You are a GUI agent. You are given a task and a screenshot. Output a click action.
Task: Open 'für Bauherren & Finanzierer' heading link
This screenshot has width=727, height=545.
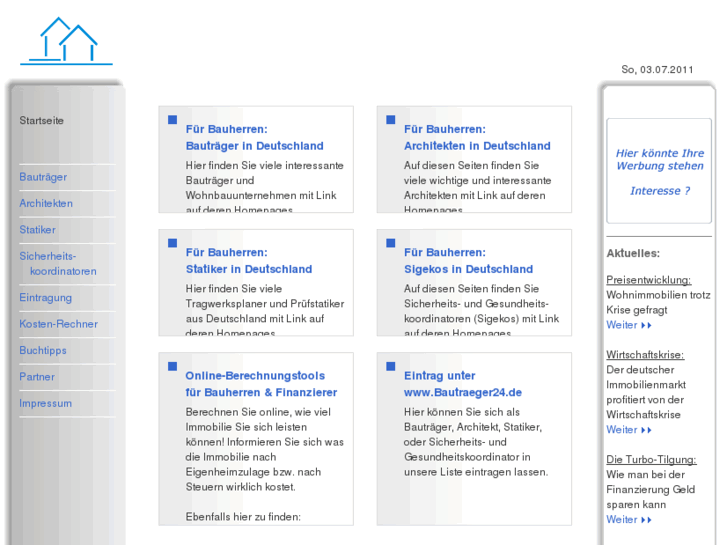click(x=261, y=392)
